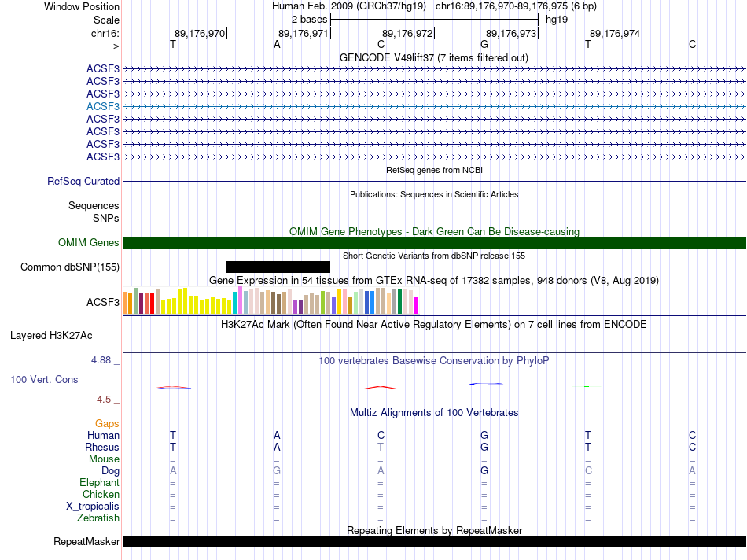The image size is (747, 560).
Task: Open 'Repeating Elements by RepeatMasker' title
Action: [x=434, y=530]
